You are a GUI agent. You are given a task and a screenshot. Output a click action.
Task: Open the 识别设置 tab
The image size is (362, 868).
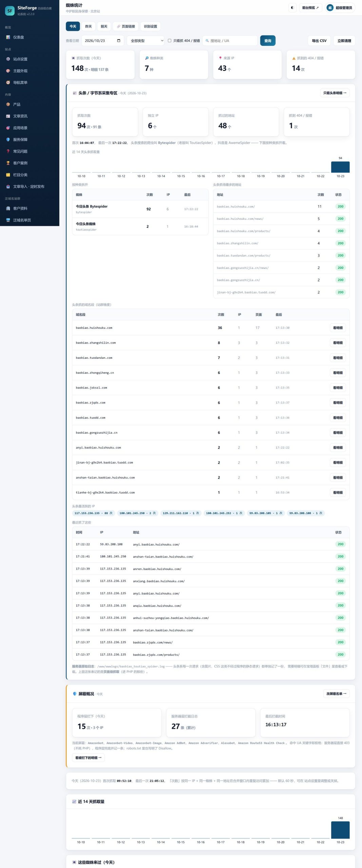[150, 26]
